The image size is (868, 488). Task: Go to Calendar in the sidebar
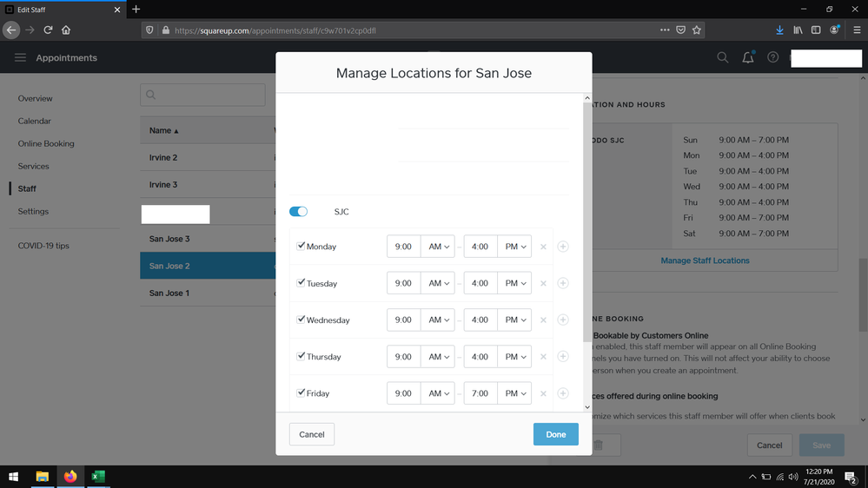tap(35, 122)
